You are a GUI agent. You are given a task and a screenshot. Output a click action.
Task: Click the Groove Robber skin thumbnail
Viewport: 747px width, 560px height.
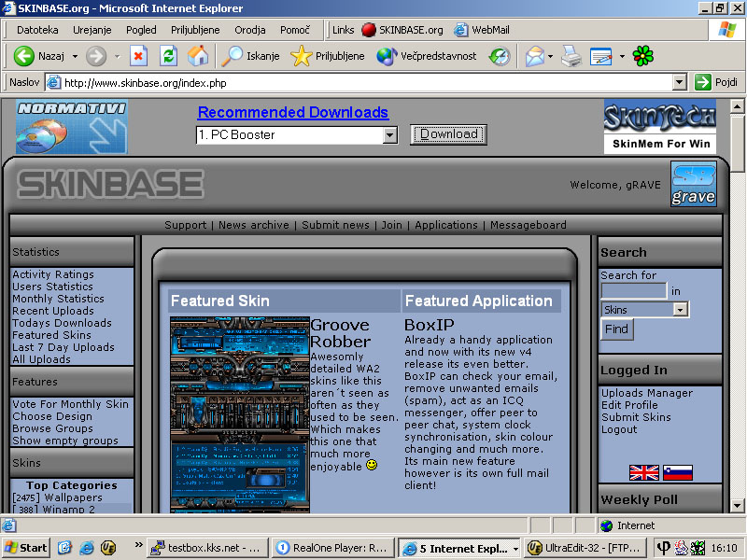(240, 413)
